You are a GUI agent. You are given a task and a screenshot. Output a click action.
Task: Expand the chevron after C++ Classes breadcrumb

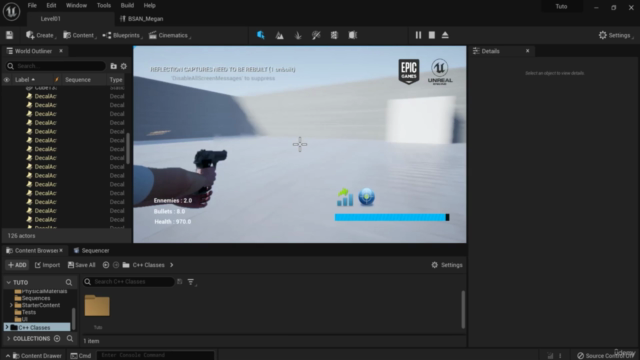(x=171, y=265)
